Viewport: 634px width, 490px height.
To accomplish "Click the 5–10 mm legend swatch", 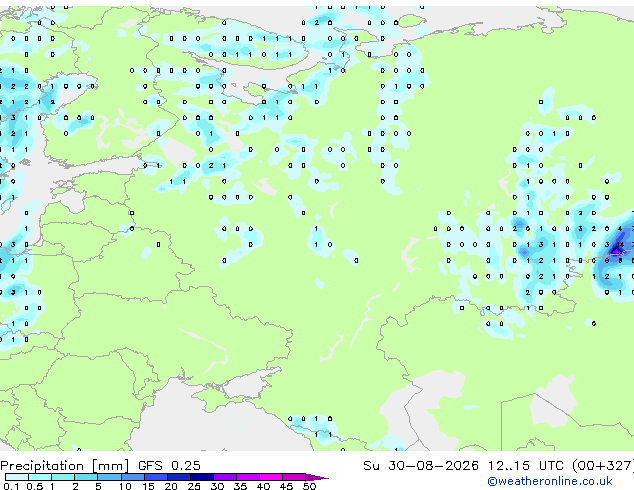I will coord(109,477).
